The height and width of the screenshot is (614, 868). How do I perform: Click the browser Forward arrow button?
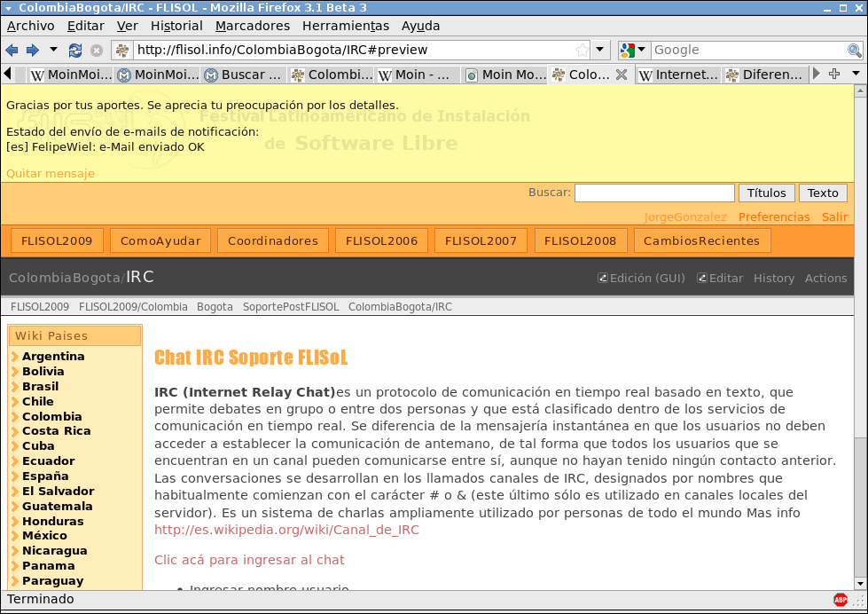33,51
